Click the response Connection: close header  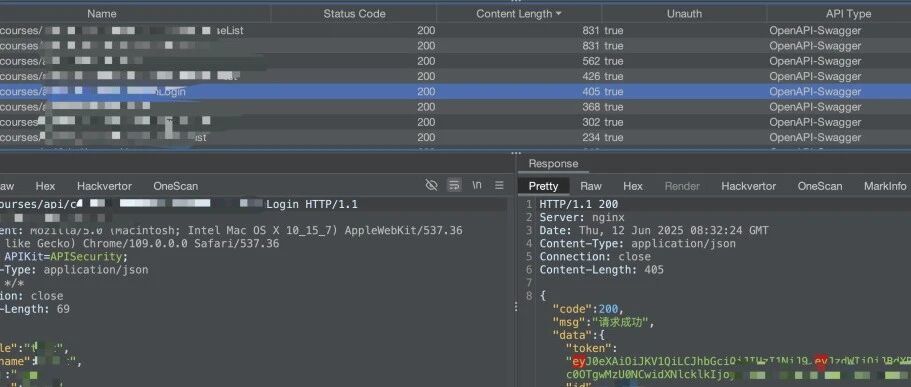595,256
